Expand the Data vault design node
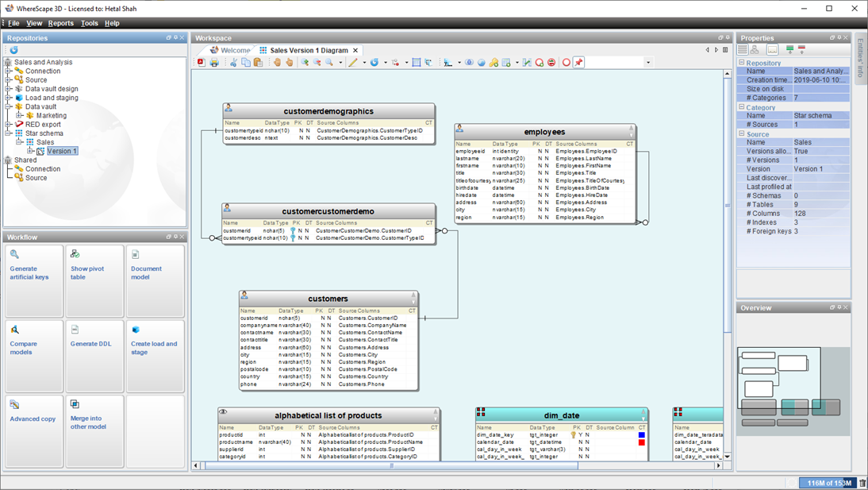 [9, 89]
